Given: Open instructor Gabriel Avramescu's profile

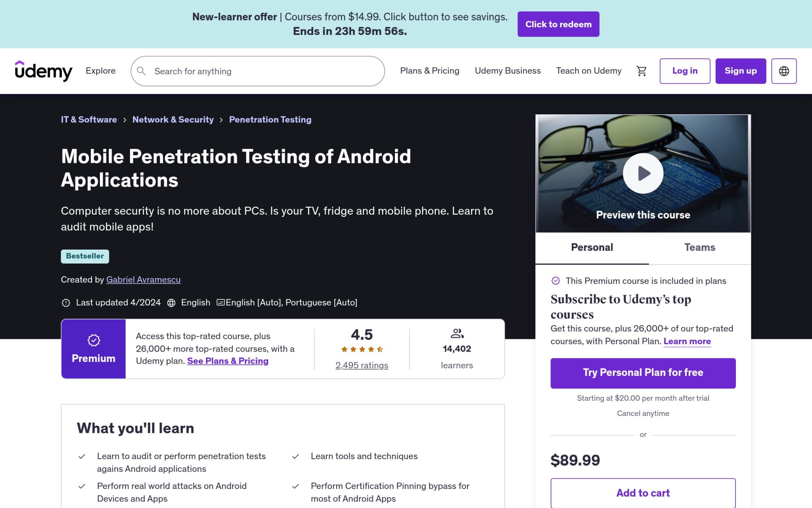Looking at the screenshot, I should (x=143, y=279).
